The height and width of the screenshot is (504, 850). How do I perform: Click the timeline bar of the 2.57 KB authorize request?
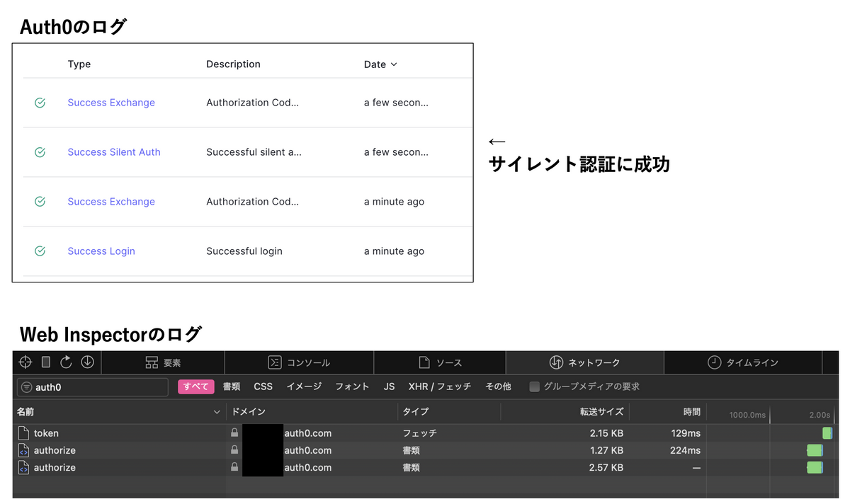tap(815, 467)
